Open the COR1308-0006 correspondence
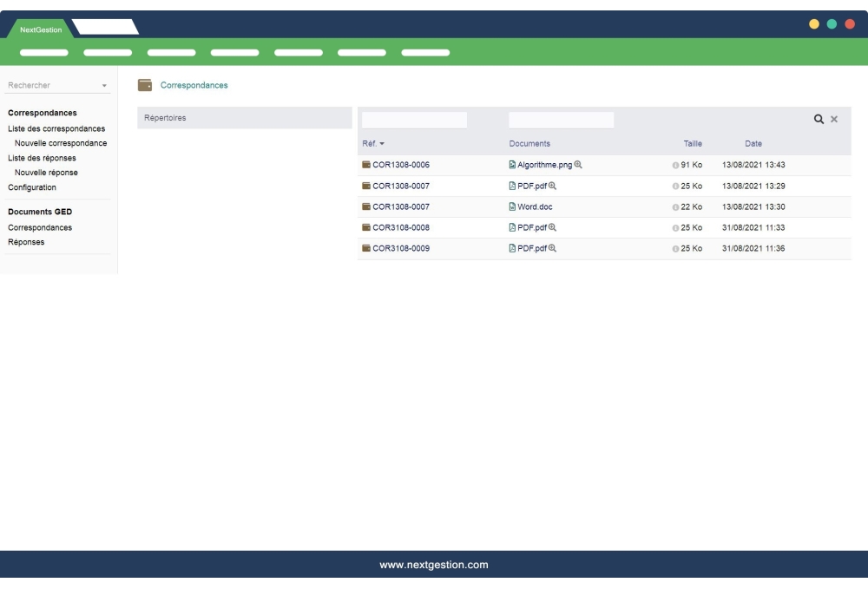The height and width of the screenshot is (589, 868). pos(403,165)
